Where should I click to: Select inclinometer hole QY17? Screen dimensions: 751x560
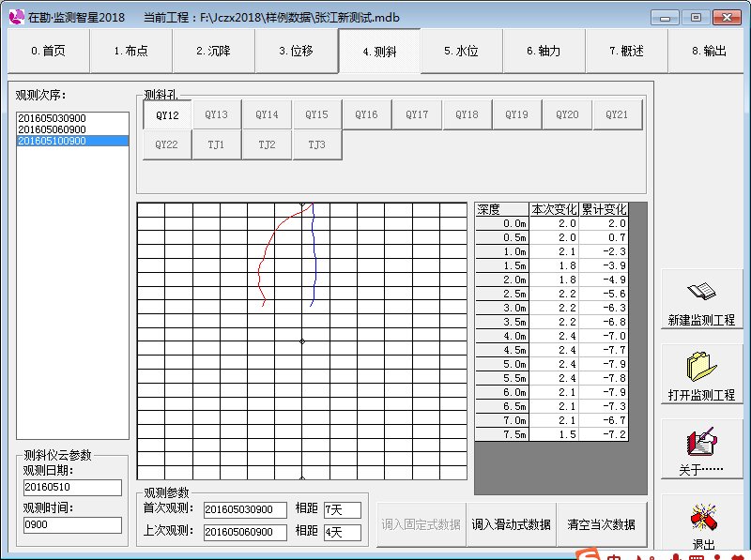[x=417, y=114]
